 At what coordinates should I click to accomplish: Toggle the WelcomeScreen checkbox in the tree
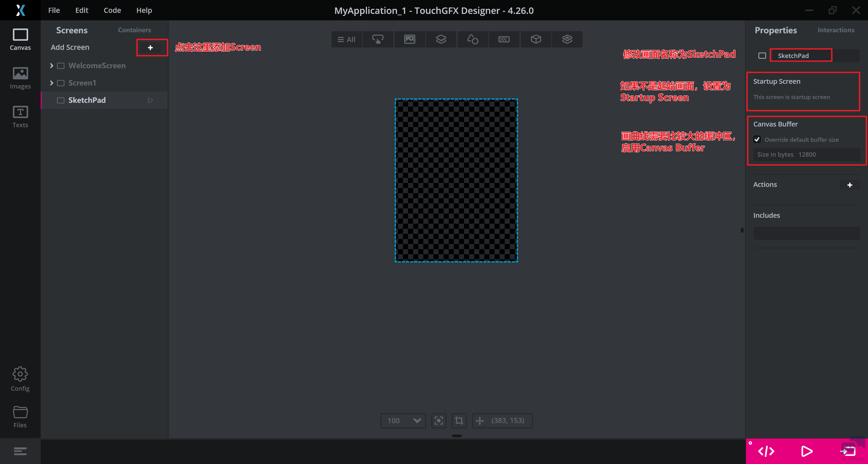pos(61,66)
